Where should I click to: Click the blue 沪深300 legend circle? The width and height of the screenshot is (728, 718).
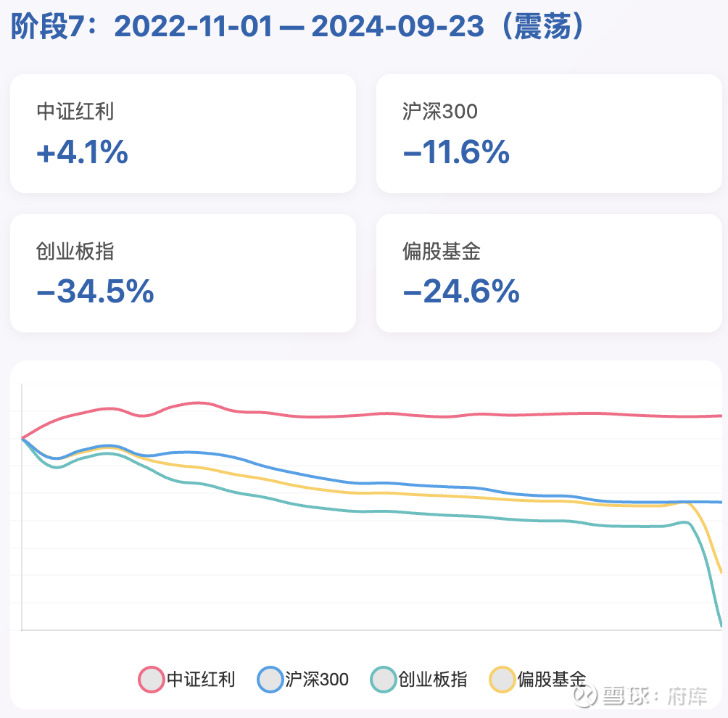pos(270,680)
